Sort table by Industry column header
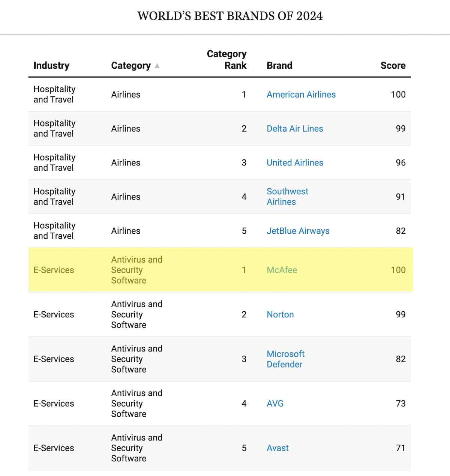 pyautogui.click(x=51, y=66)
